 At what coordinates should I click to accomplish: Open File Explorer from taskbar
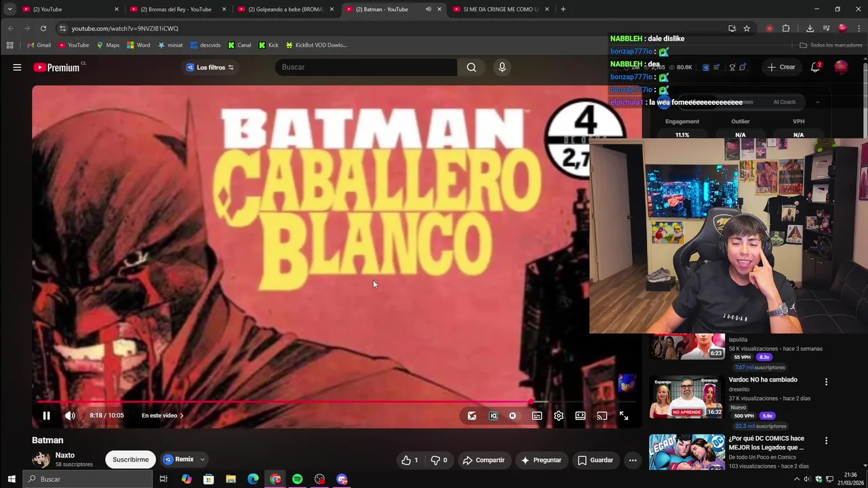tap(231, 479)
